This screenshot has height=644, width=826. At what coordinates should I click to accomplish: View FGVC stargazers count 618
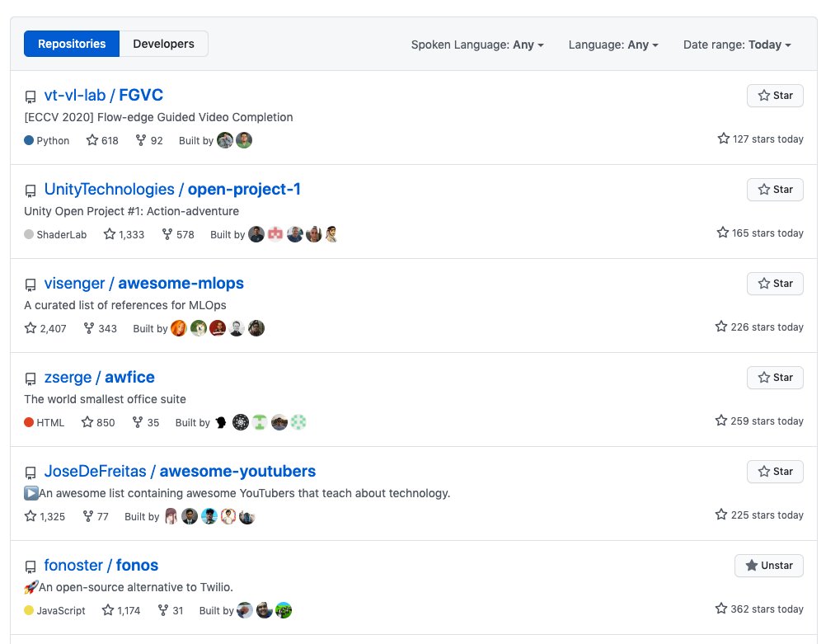click(x=102, y=140)
